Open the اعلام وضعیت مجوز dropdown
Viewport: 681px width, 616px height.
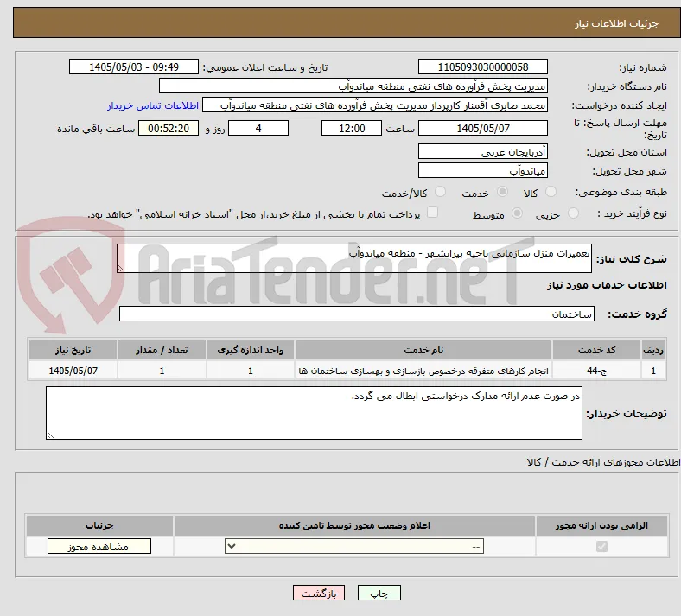pyautogui.click(x=354, y=546)
